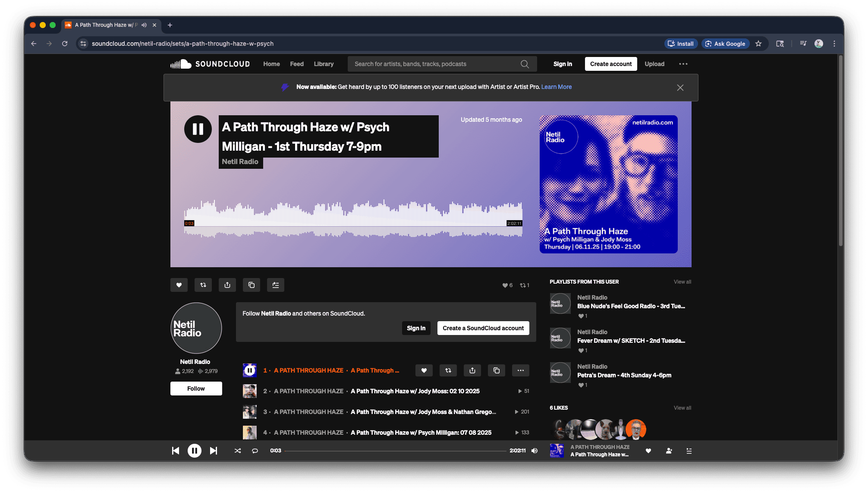Open the More ellipsis menu in the header

(x=683, y=63)
